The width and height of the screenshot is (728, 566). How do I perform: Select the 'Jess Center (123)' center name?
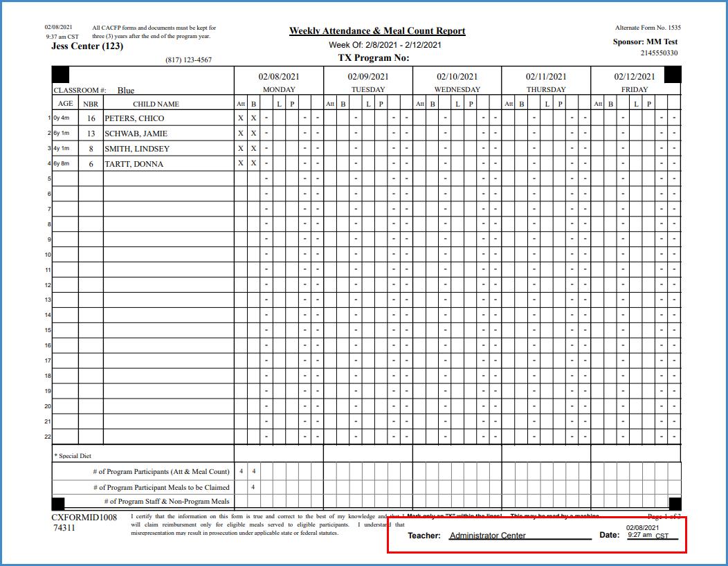87,46
